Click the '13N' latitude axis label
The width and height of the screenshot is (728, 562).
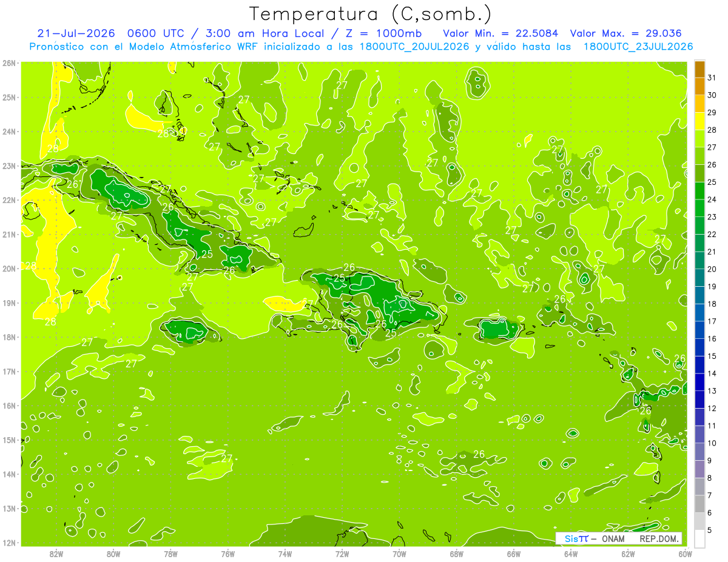(x=9, y=508)
